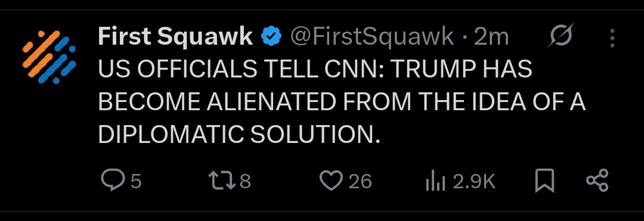Repost using the retweet arrows icon
This screenshot has width=644, height=221.
(x=222, y=180)
